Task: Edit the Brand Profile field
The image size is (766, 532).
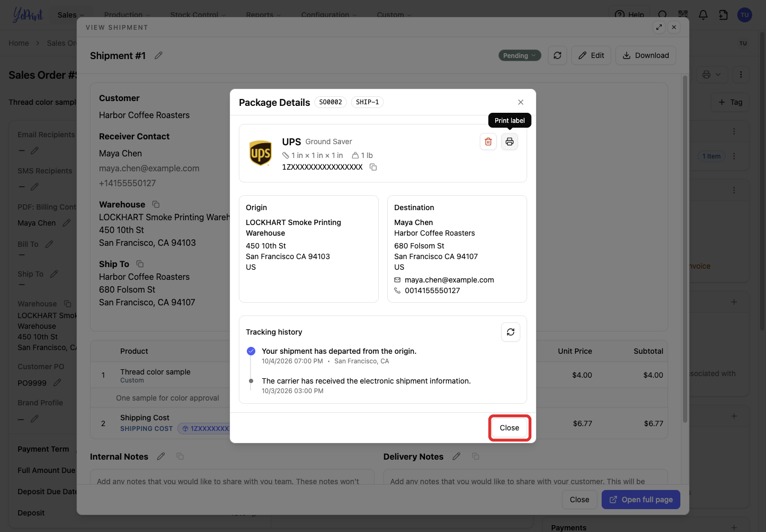Action: 35,419
